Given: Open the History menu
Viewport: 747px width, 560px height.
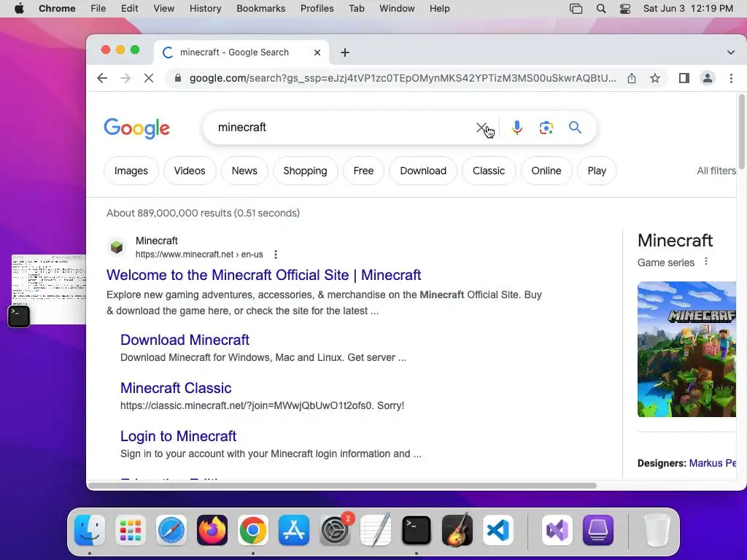Looking at the screenshot, I should 205,9.
